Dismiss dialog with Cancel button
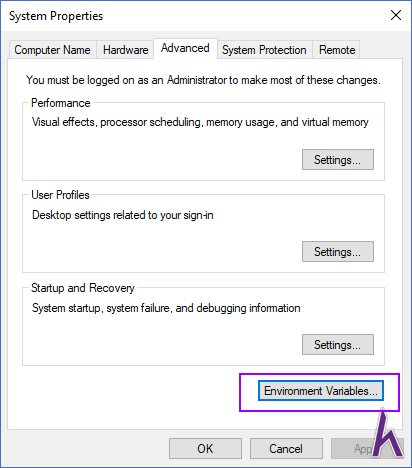 [x=286, y=449]
